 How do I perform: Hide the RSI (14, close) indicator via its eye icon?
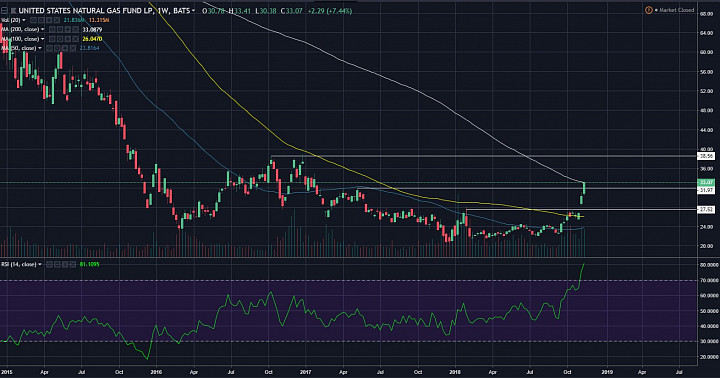pos(50,264)
